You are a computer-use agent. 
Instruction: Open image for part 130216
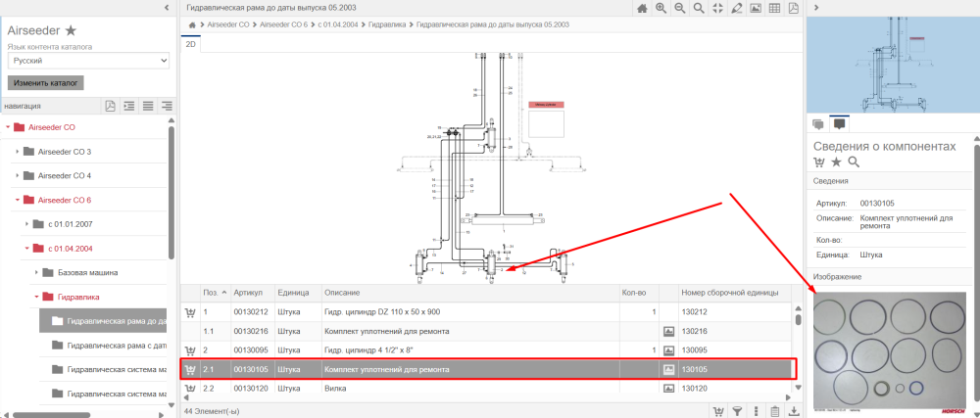click(668, 331)
